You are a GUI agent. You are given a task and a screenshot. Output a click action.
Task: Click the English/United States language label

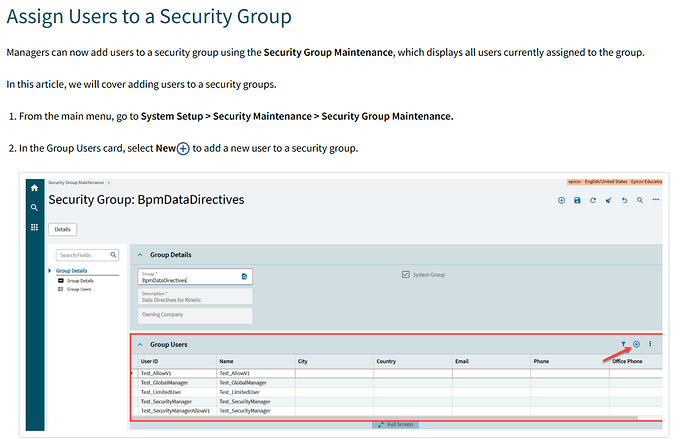tap(606, 182)
